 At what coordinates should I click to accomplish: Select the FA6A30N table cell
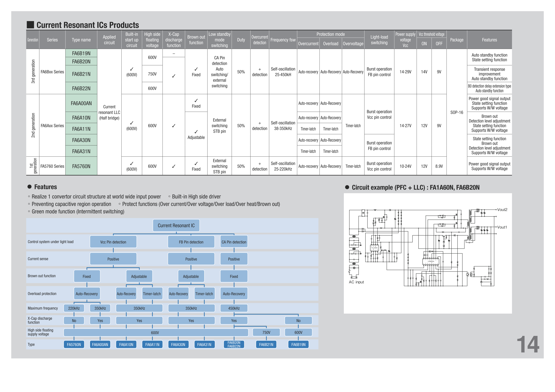(x=81, y=140)
